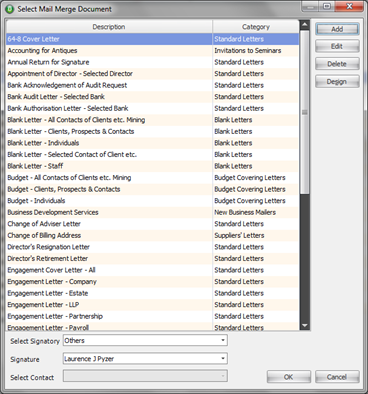Select Blank Letter - All Contacts of Clients

tap(152, 120)
